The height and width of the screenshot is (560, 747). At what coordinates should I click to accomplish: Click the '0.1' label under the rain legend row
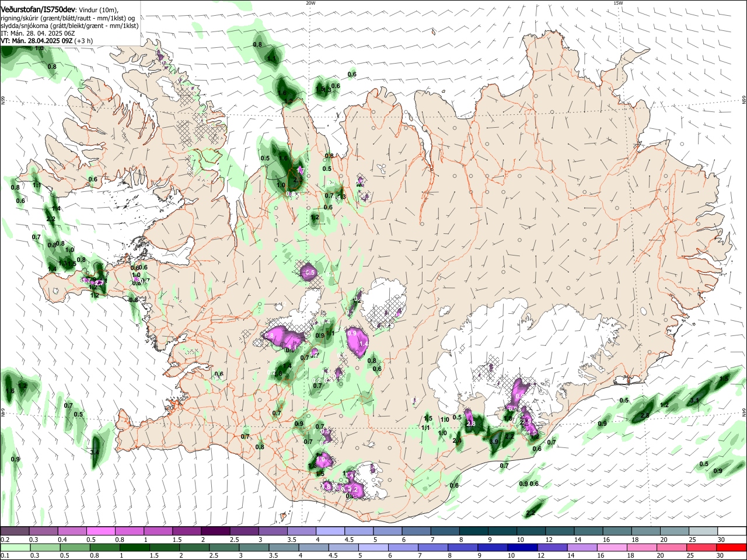pyautogui.click(x=5, y=555)
